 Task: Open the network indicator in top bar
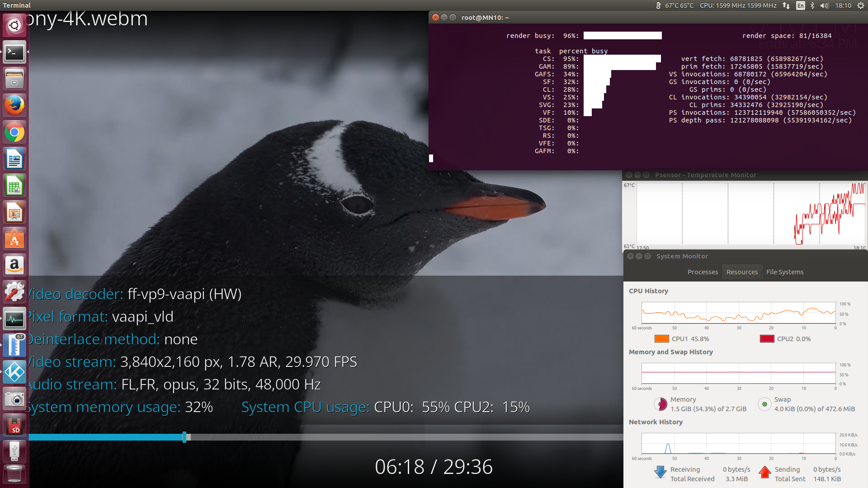tap(786, 5)
